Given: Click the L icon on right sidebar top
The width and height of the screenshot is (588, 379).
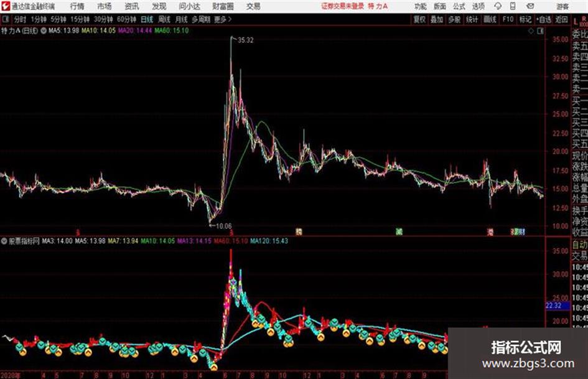Looking at the screenshot, I should coord(576,21).
